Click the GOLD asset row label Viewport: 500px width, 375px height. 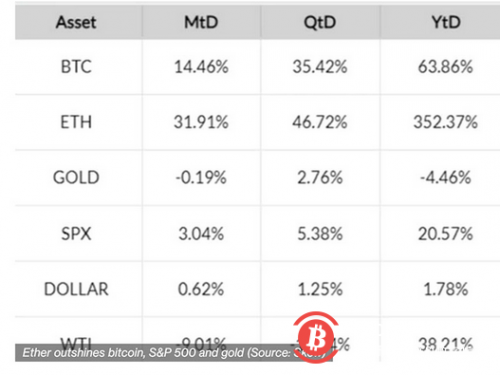(x=76, y=177)
